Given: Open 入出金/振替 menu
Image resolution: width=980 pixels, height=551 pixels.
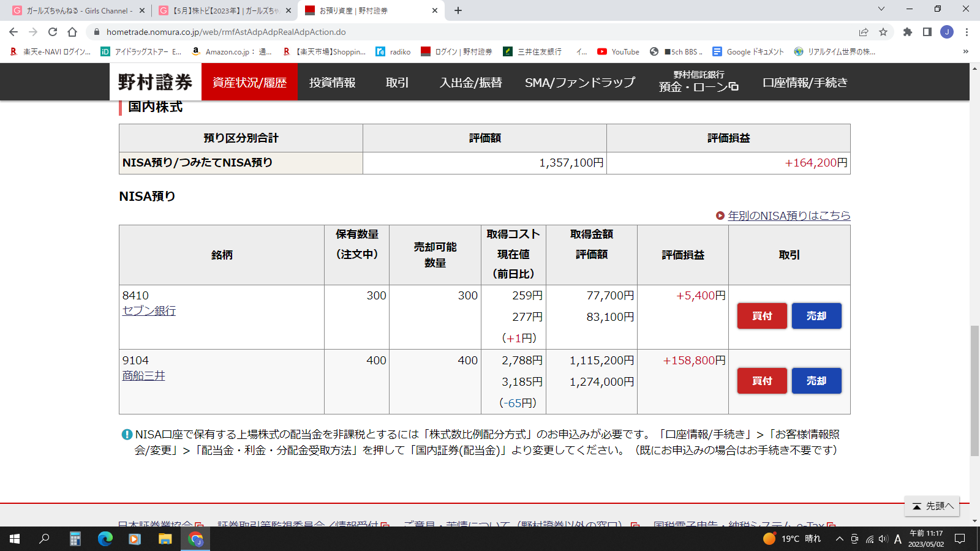Looking at the screenshot, I should 470,82.
